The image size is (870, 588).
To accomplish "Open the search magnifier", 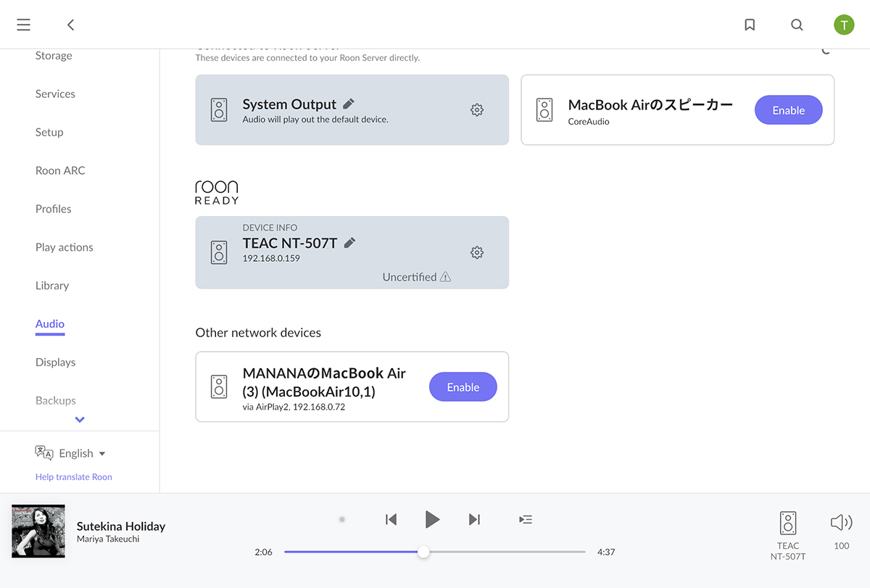I will point(797,25).
